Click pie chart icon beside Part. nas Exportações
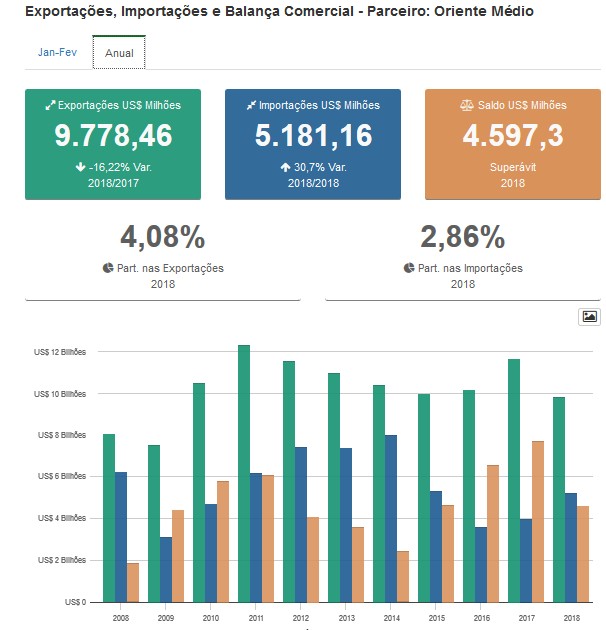Viewport: 606px width, 630px height. [108, 268]
